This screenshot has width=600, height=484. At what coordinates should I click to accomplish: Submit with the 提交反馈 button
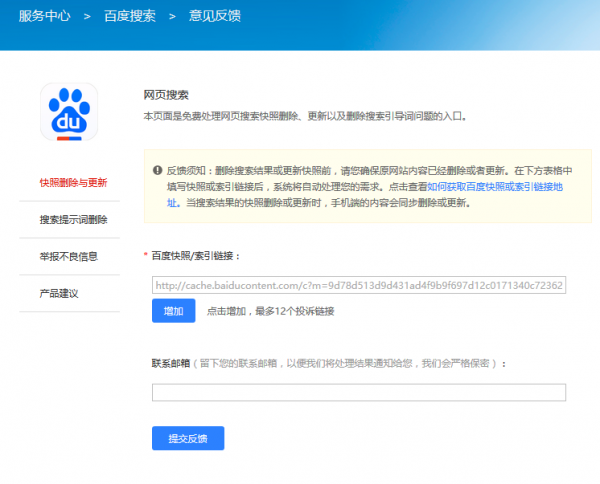(188, 438)
